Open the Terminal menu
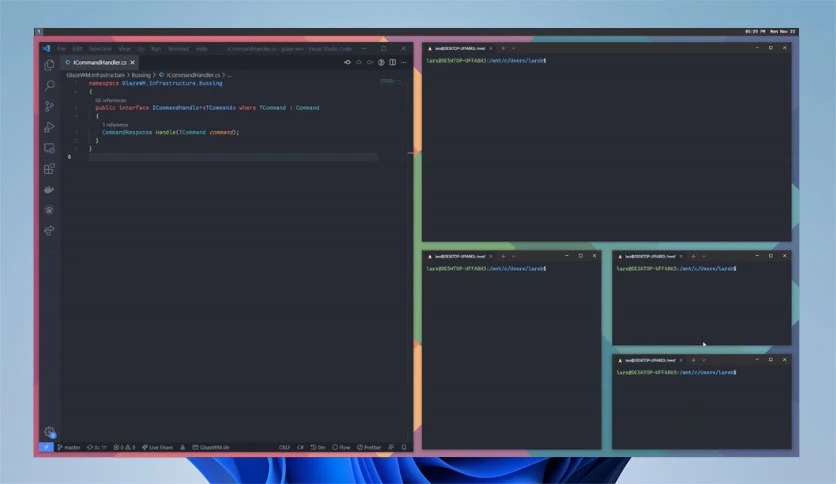 (178, 49)
